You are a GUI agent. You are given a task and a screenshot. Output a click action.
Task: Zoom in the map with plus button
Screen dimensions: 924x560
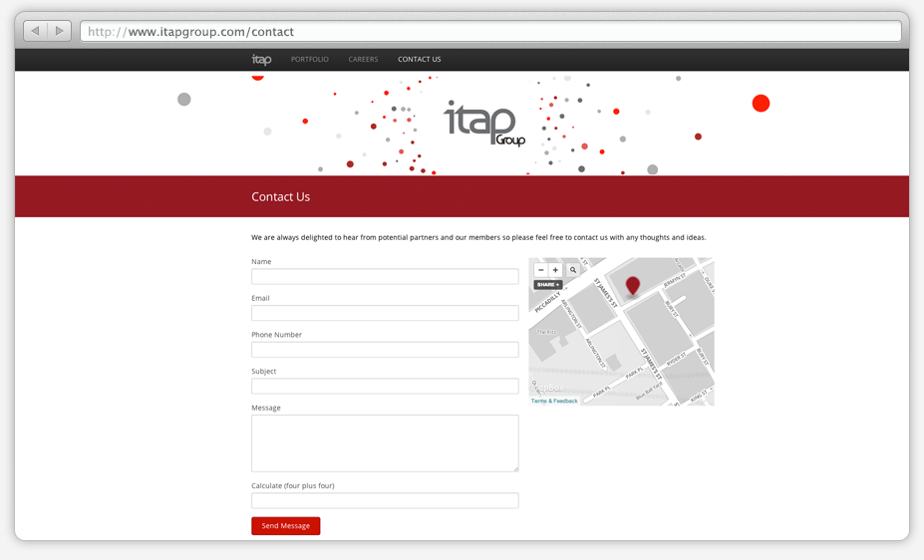[555, 270]
